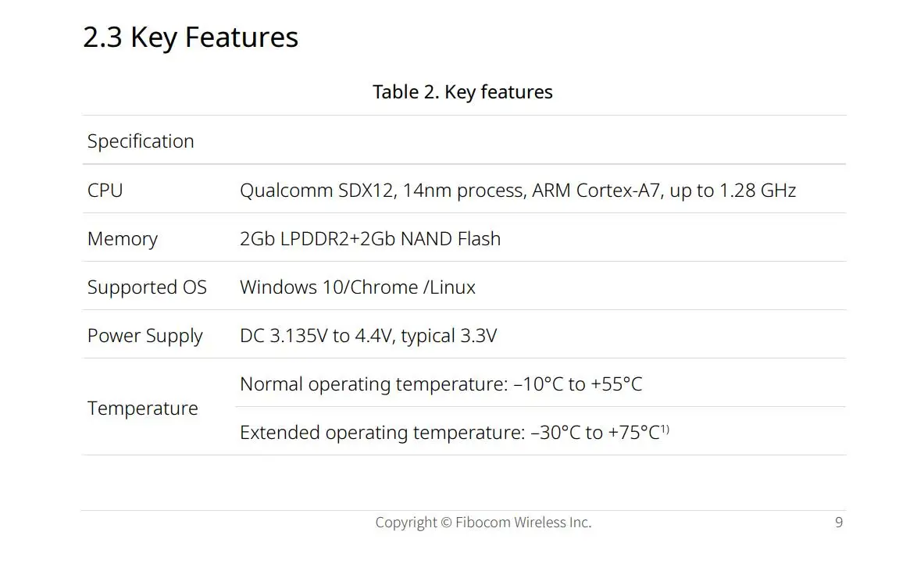Click the "2Gb LPDDR2+2Gb NAND Flash" value
The width and height of the screenshot is (924, 578).
coord(369,239)
